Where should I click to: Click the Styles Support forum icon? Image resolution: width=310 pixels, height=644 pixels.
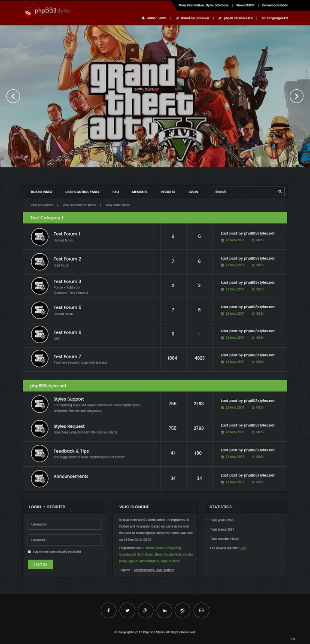[x=40, y=404]
